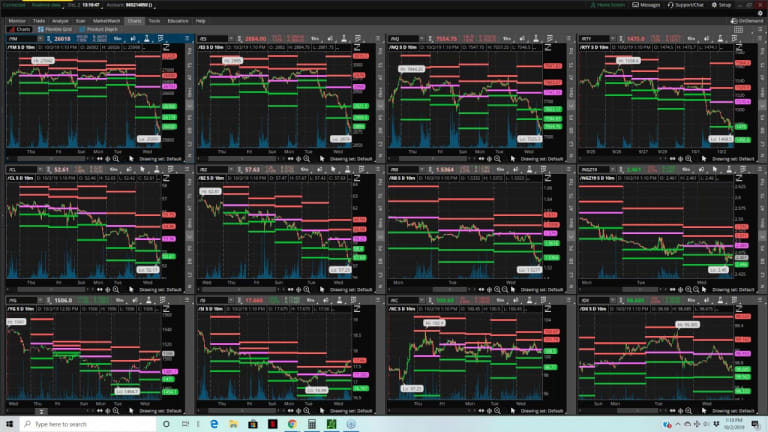Toggle pan mode on the /YM chart
The image size is (768, 432).
(x=99, y=159)
